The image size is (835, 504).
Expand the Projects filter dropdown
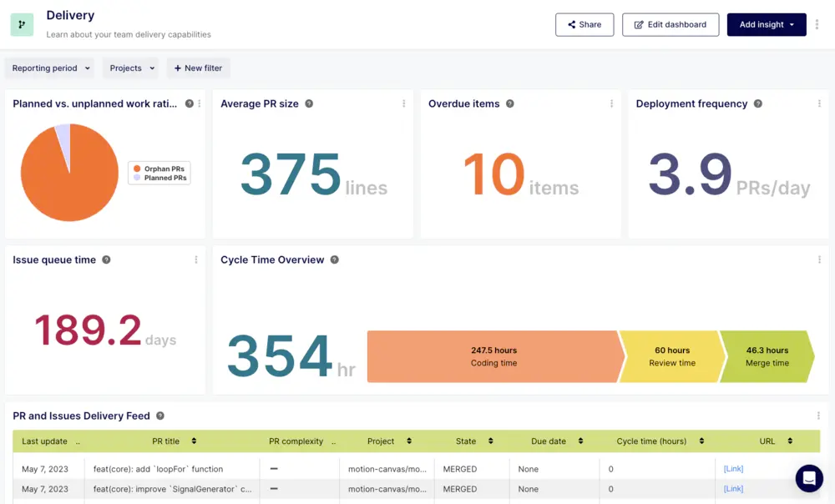(x=134, y=68)
